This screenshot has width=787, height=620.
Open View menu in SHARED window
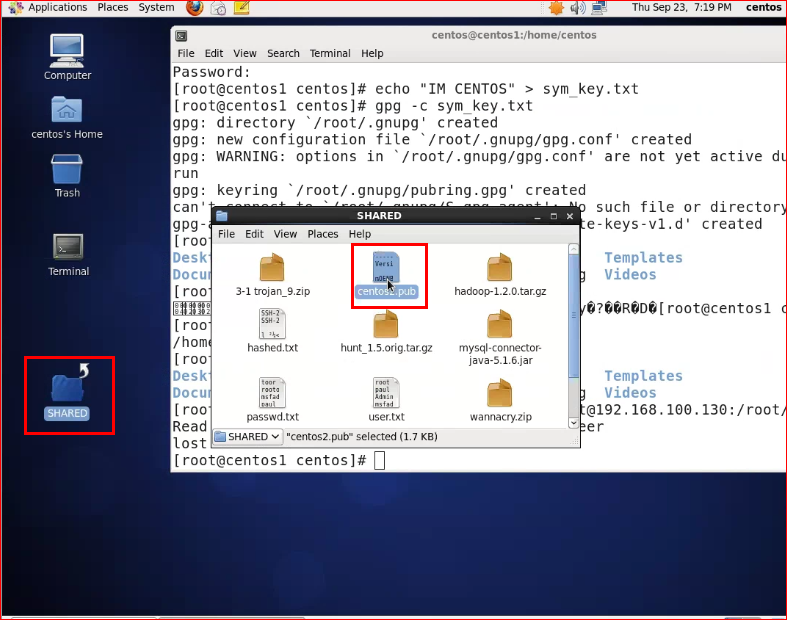285,234
